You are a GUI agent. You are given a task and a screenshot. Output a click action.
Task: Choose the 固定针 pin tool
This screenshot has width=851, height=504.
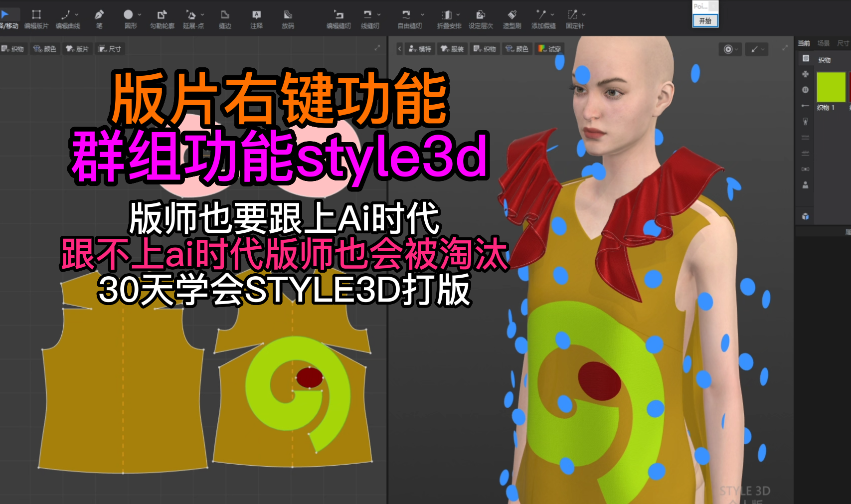575,19
